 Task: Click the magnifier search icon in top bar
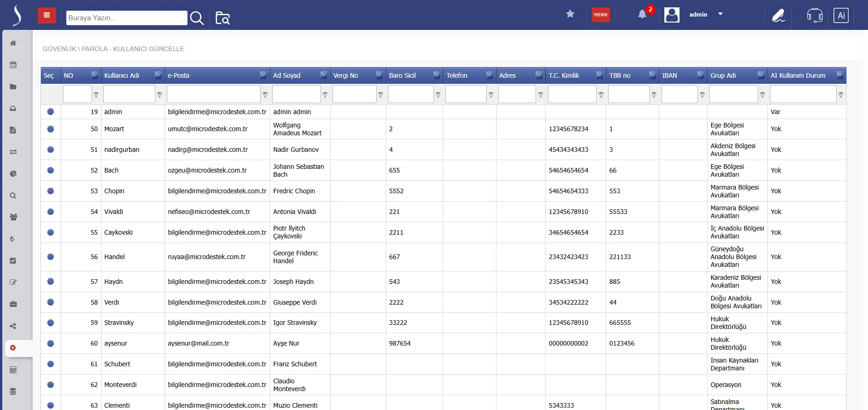197,18
